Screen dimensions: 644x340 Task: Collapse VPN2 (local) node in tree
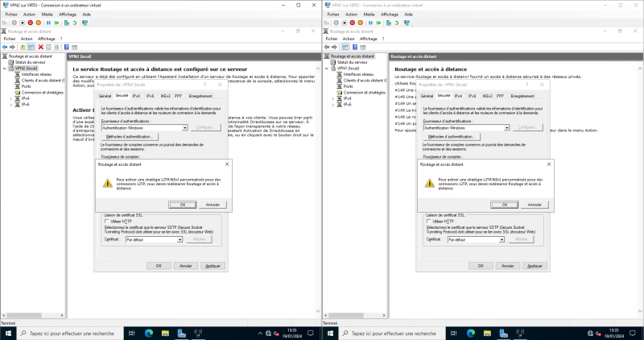pos(5,68)
